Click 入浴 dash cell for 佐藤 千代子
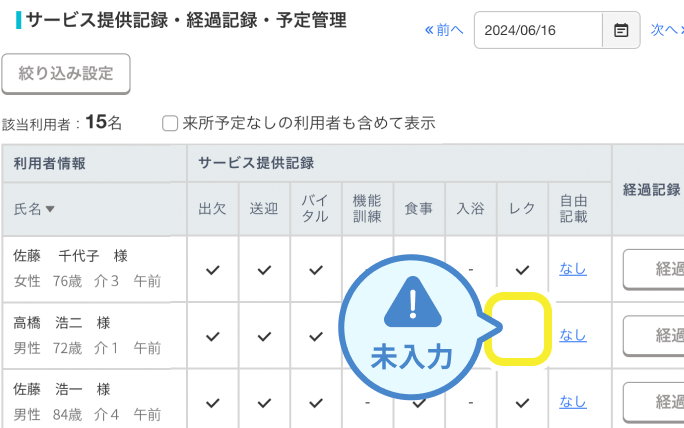684x428 pixels. point(471,270)
